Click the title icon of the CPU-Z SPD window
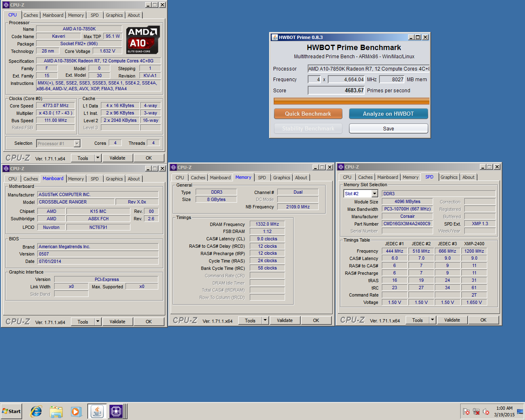Viewport: 525px width, 420px height. coord(341,167)
